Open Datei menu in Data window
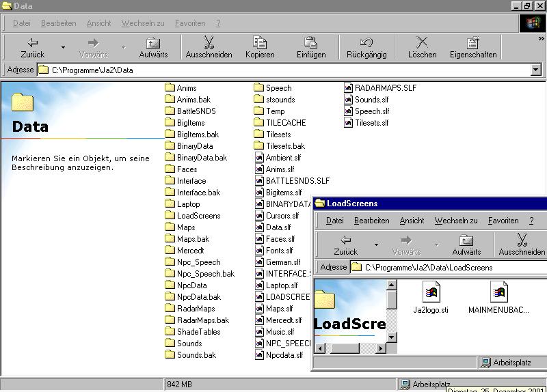Viewport: 547px width, 392px height. point(22,23)
